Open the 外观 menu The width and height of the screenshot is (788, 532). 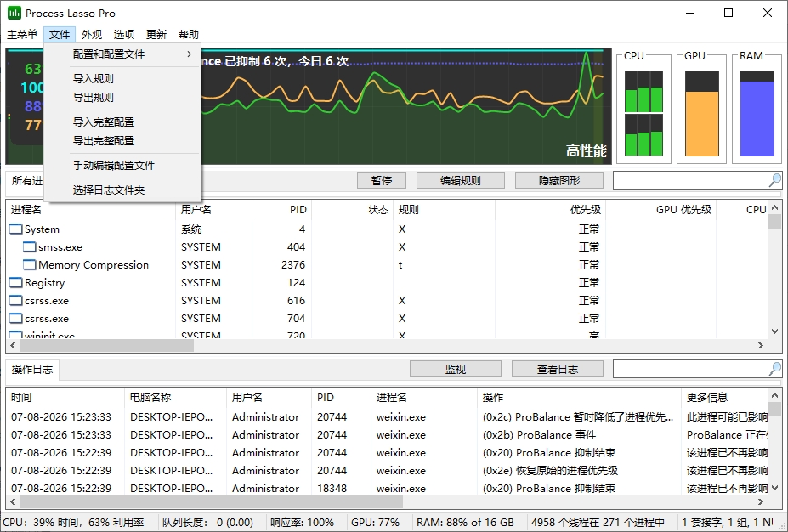[x=92, y=34]
